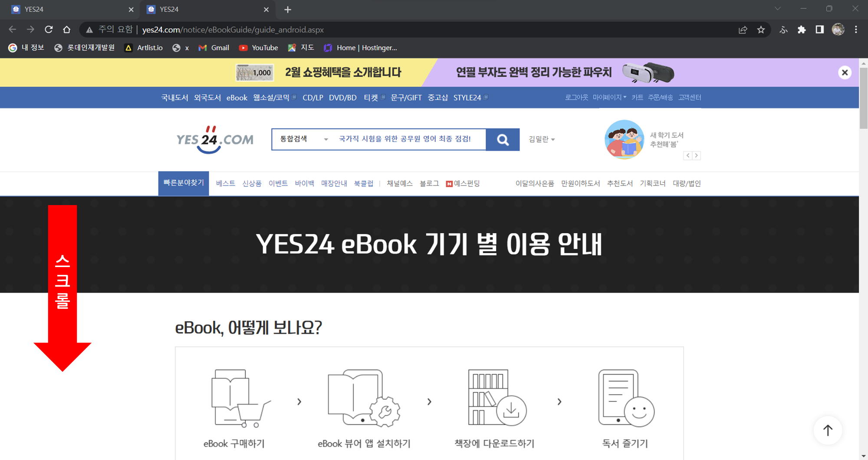Go to browser home page
This screenshot has height=460, width=868.
coord(66,29)
